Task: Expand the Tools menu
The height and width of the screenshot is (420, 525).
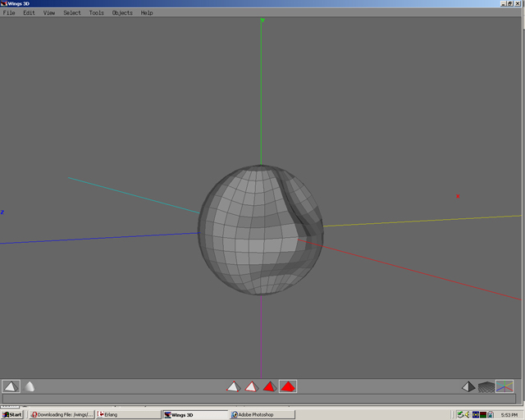Action: coord(97,13)
